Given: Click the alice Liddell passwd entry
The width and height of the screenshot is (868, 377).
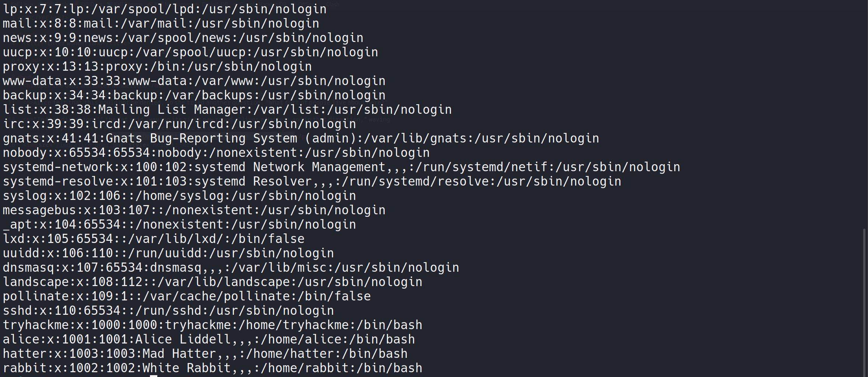Looking at the screenshot, I should click(x=209, y=339).
